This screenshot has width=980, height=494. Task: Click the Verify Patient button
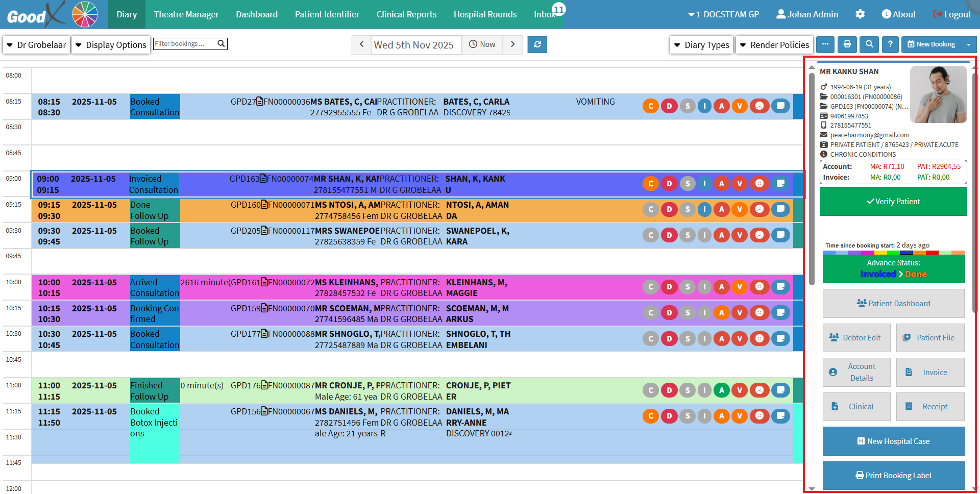click(x=893, y=202)
